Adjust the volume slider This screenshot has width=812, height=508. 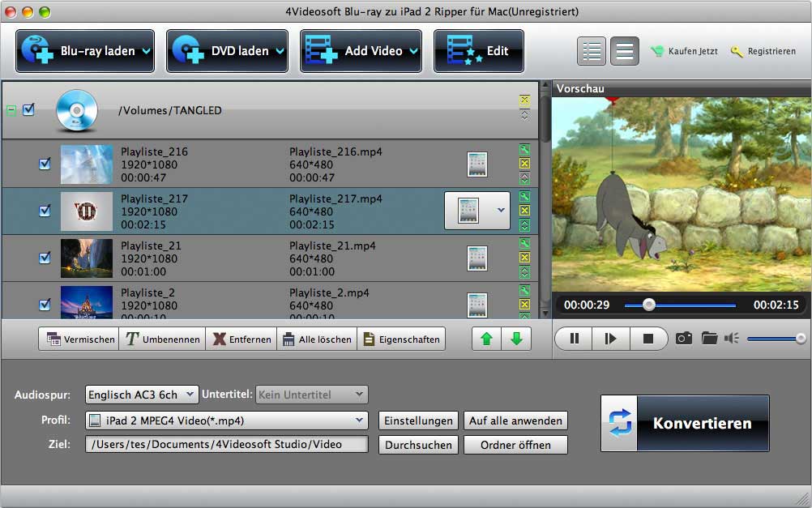[x=775, y=338]
